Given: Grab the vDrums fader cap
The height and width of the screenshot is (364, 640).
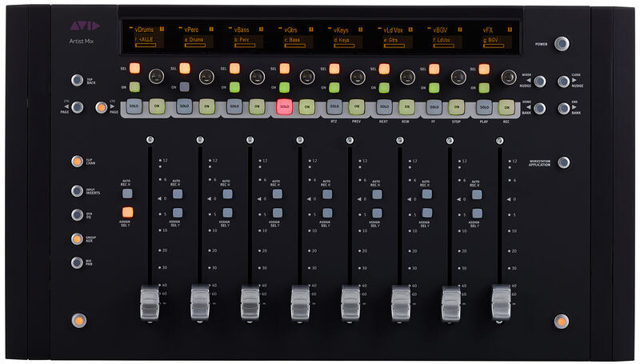Looking at the screenshot, I should pyautogui.click(x=150, y=302).
